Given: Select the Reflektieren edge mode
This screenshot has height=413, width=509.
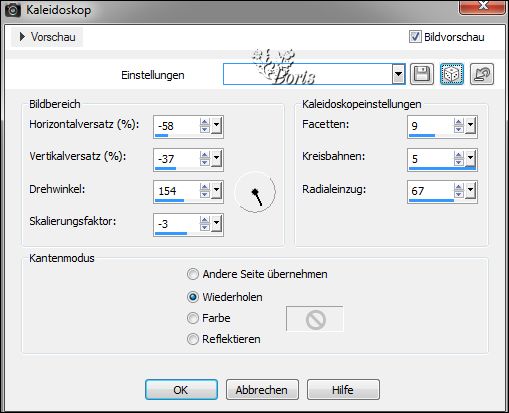Looking at the screenshot, I should point(193,339).
